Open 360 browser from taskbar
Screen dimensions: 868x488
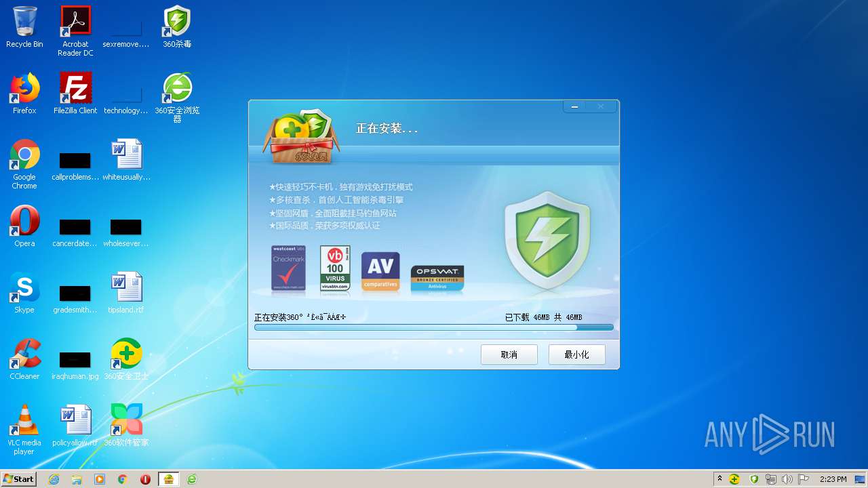tap(192, 479)
